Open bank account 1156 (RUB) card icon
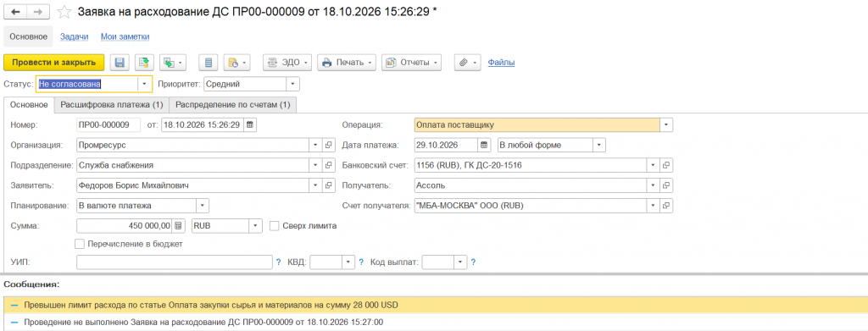Image resolution: width=868 pixels, height=331 pixels. [666, 165]
